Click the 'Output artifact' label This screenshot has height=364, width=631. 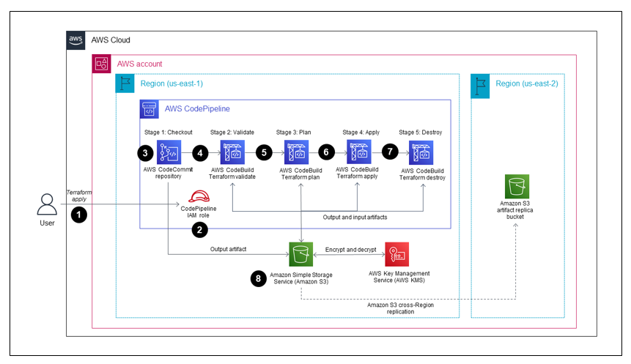click(228, 249)
